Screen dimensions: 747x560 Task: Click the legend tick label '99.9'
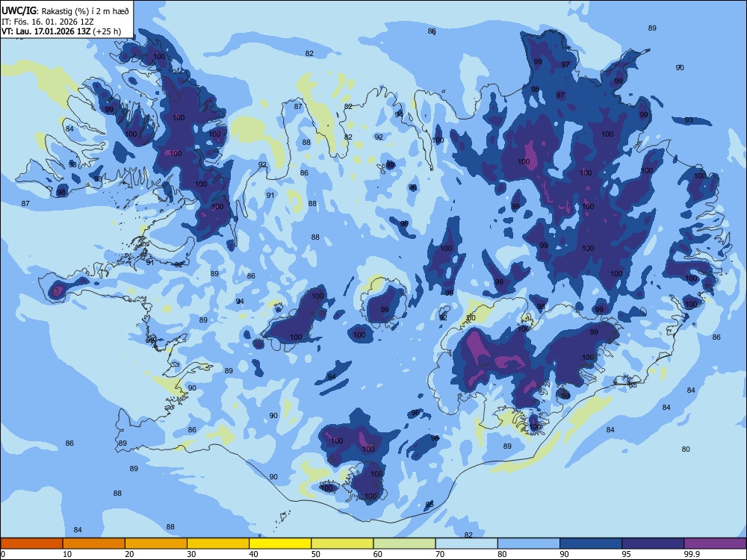[692, 554]
